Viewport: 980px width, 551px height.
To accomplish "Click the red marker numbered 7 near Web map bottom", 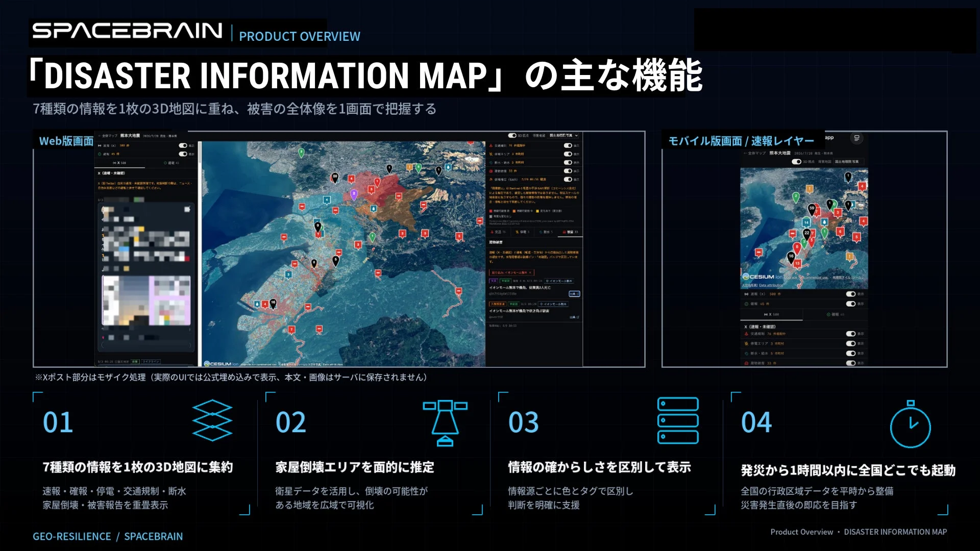I will 291,330.
